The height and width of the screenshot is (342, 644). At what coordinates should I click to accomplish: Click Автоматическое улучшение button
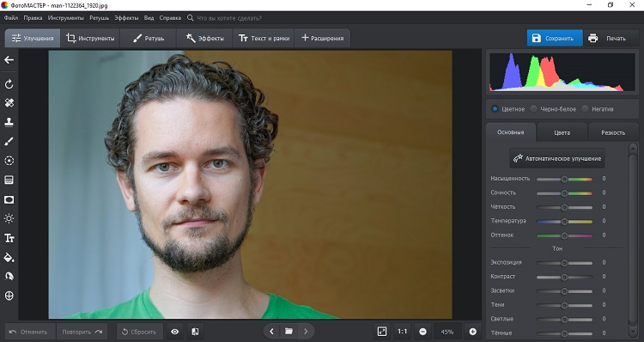pos(557,158)
